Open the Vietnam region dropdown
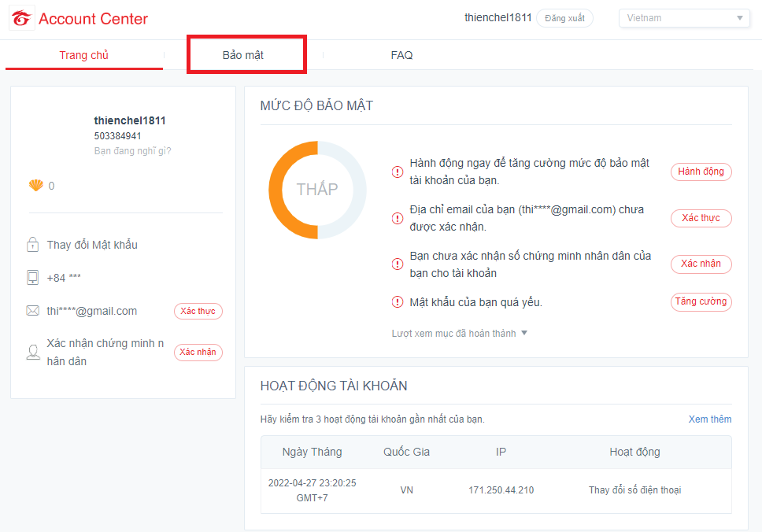The image size is (762, 532). click(x=683, y=17)
